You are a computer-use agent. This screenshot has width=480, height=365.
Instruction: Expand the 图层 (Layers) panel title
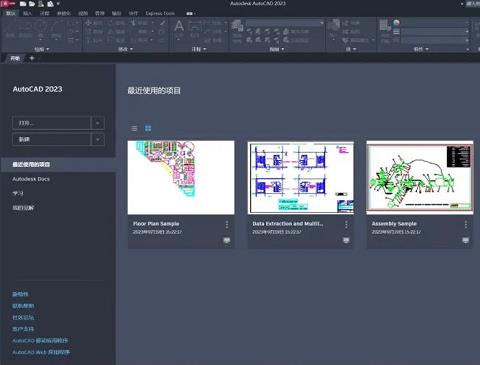[x=277, y=49]
